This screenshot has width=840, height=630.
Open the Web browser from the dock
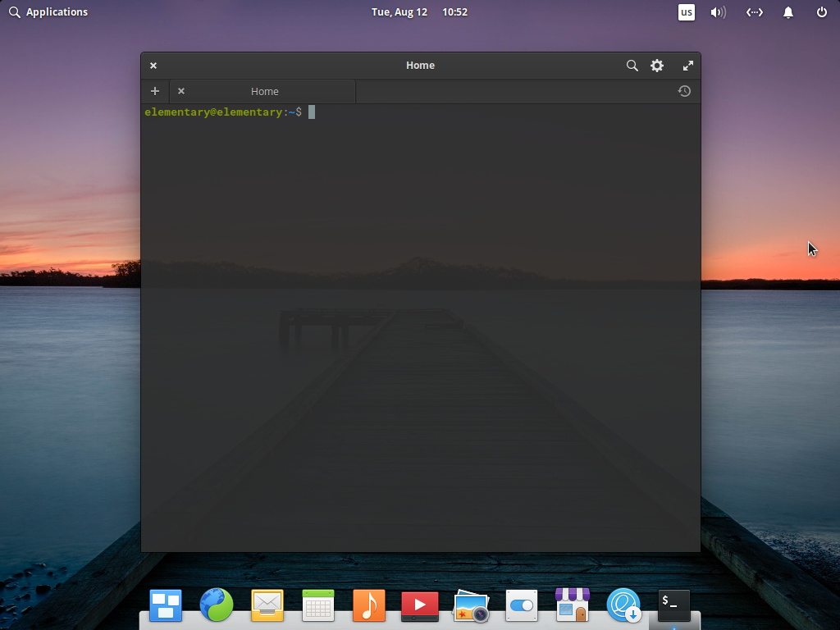[x=217, y=606]
